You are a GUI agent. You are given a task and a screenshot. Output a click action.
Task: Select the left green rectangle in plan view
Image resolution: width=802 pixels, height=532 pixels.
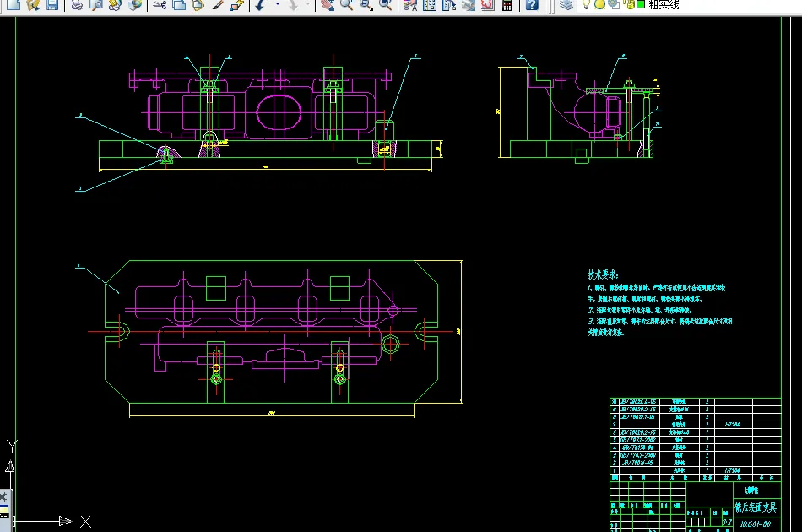[216, 288]
